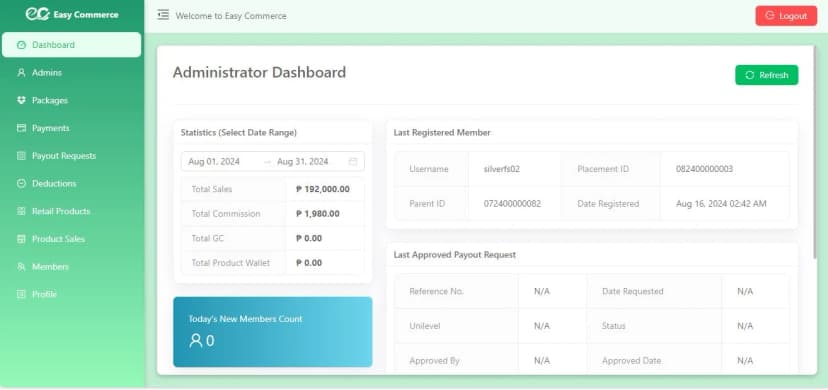
Task: Click the Profile icon in sidebar
Action: 21,294
